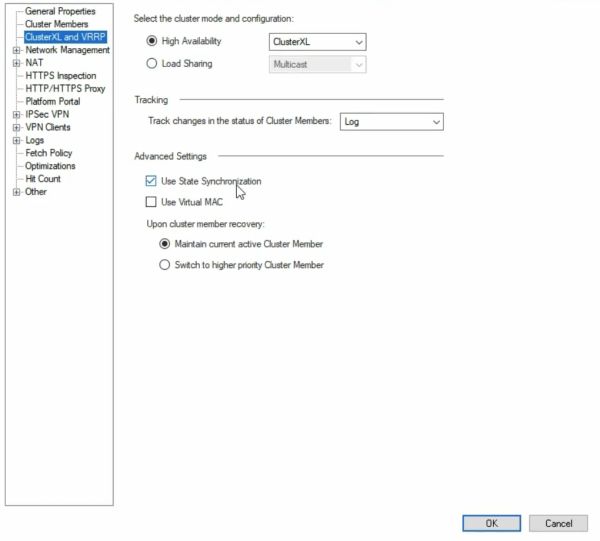The image size is (600, 541).
Task: Open the VPN Clients page
Action: point(48,127)
